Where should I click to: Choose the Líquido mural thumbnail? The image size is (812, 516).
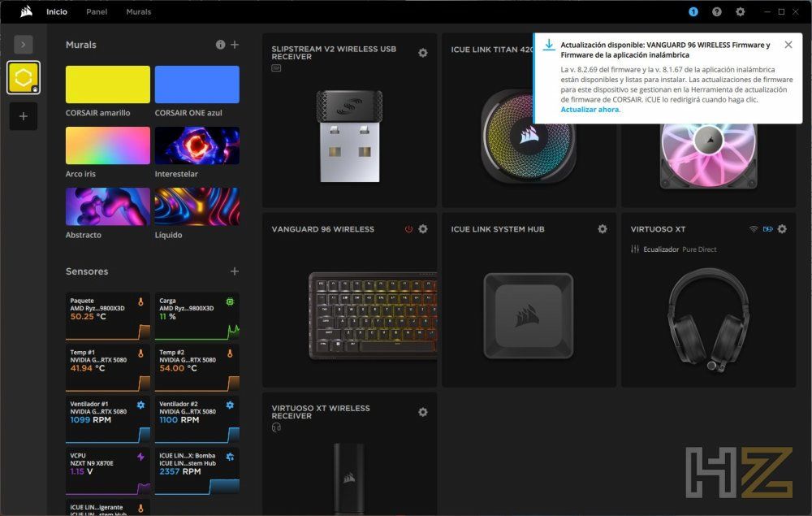(x=197, y=206)
